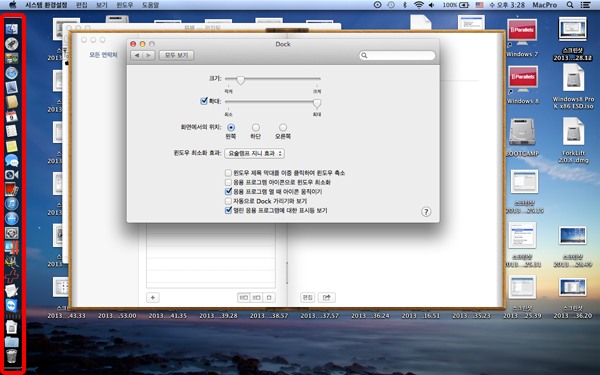Open Finder from the Dock
Image resolution: width=600 pixels, height=375 pixels.
(11, 29)
